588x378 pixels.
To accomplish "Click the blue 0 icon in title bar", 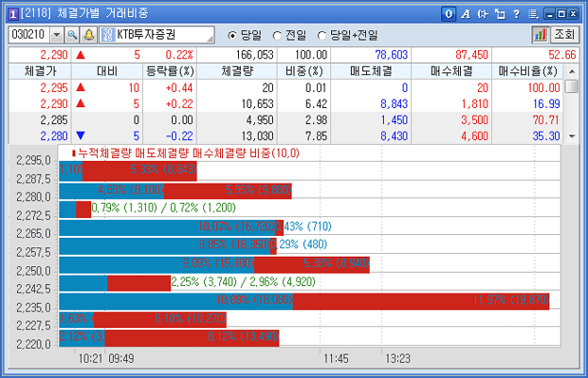I will 449,14.
